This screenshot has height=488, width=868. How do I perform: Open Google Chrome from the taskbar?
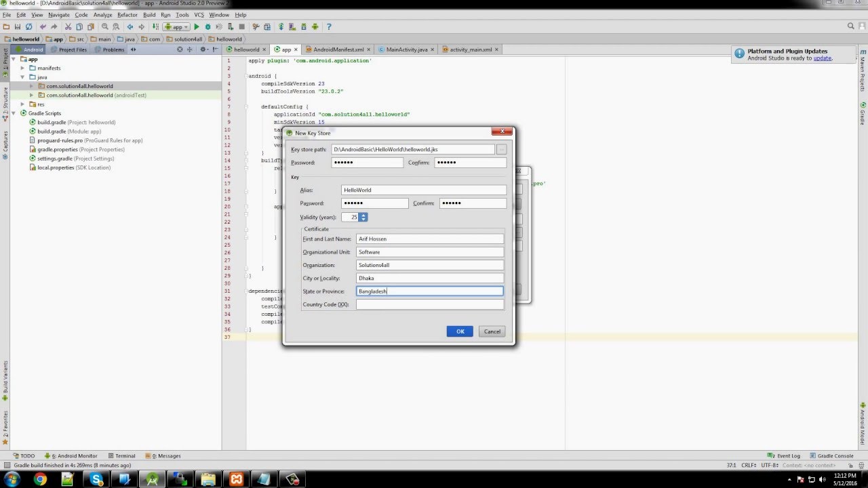click(40, 479)
